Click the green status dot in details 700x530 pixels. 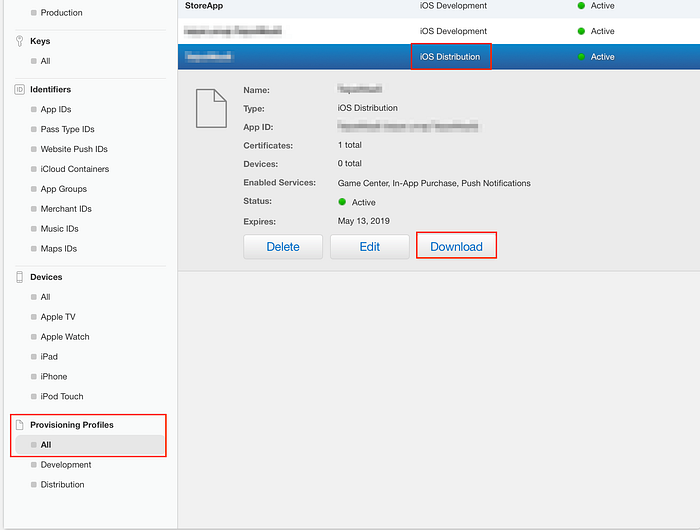(x=342, y=202)
